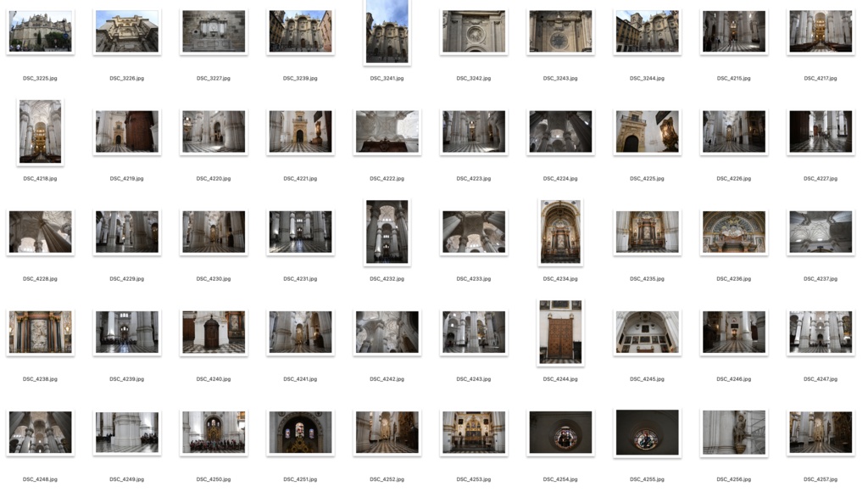The width and height of the screenshot is (868, 492).
Task: Select the DSC_4215.jpg nave thumbnail
Action: (x=734, y=31)
